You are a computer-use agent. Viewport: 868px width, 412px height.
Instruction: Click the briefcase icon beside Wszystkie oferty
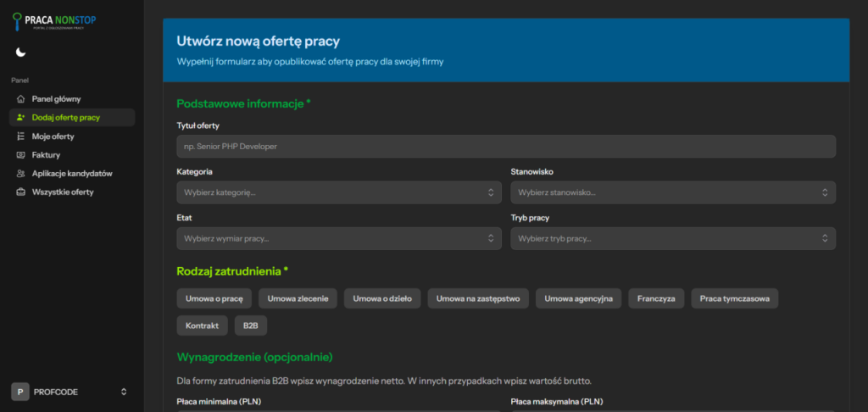(x=21, y=192)
